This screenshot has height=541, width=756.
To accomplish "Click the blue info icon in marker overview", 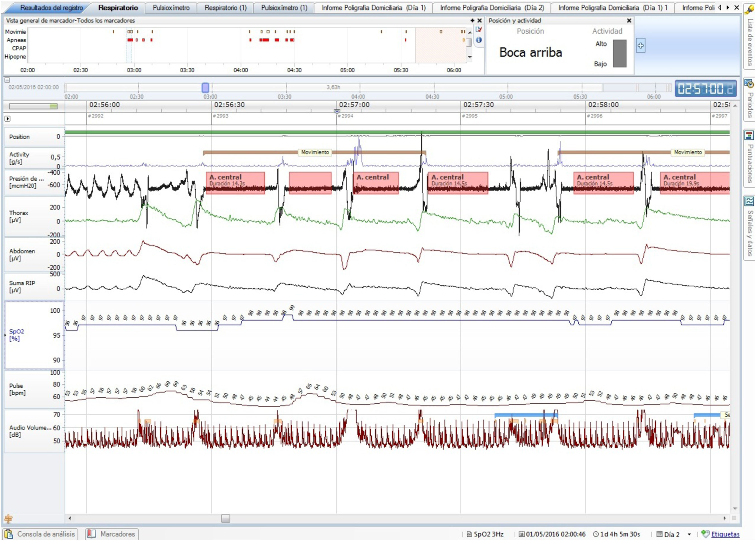I will click(x=479, y=40).
